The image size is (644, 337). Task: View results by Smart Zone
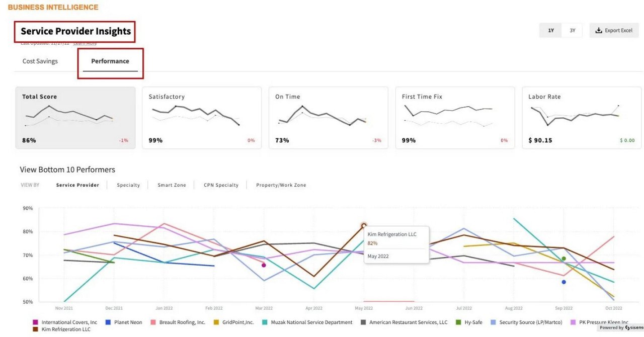(x=173, y=185)
